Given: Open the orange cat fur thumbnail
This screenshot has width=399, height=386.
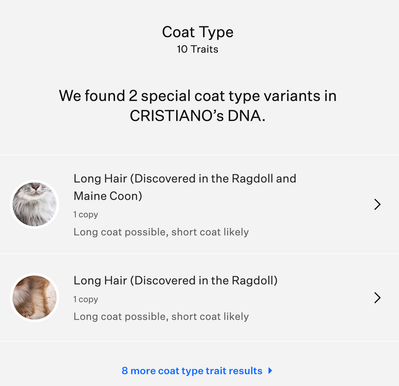Looking at the screenshot, I should (x=34, y=297).
